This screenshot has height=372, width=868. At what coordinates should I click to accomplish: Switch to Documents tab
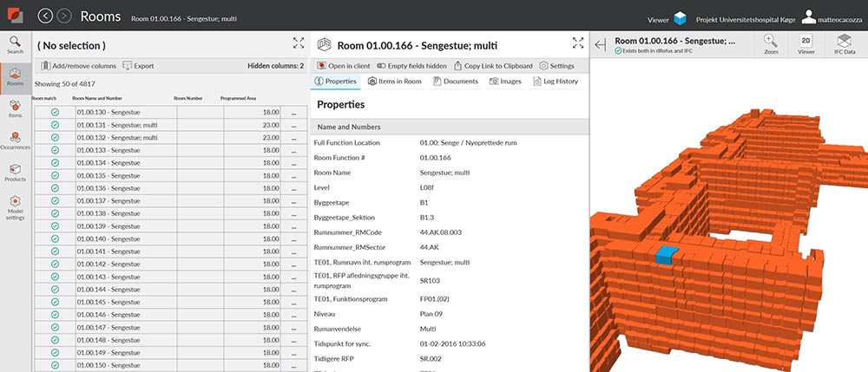456,82
